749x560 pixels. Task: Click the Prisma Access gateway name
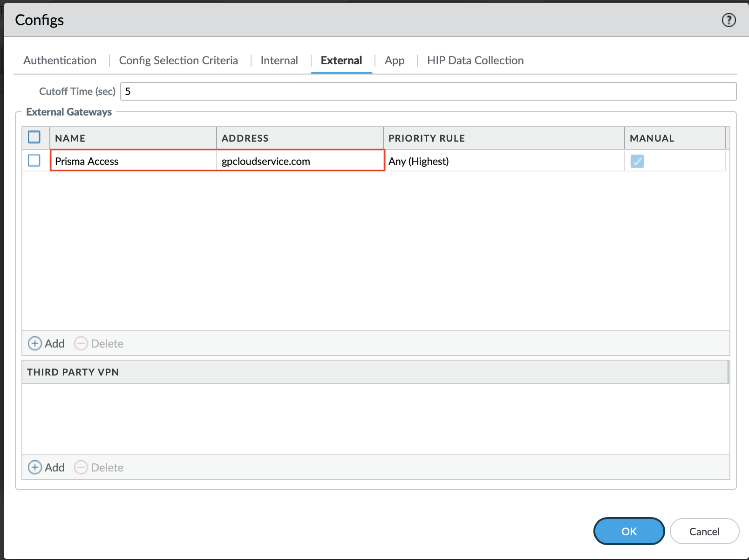point(87,161)
